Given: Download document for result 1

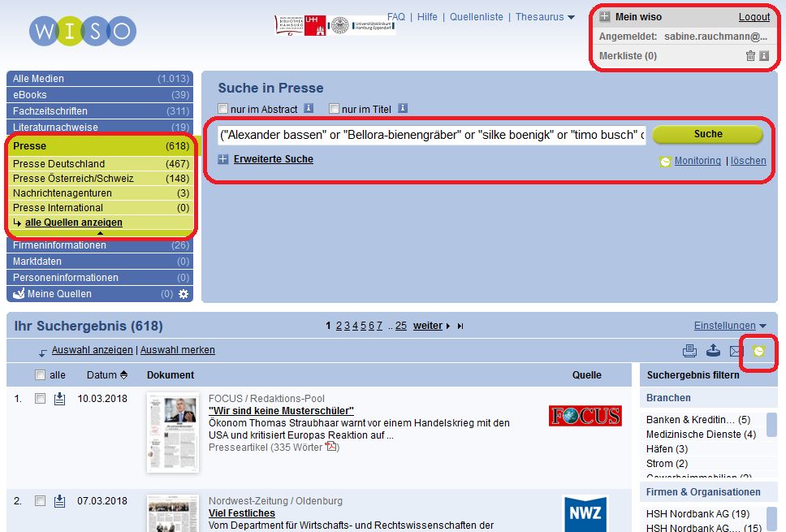Looking at the screenshot, I should 59,399.
